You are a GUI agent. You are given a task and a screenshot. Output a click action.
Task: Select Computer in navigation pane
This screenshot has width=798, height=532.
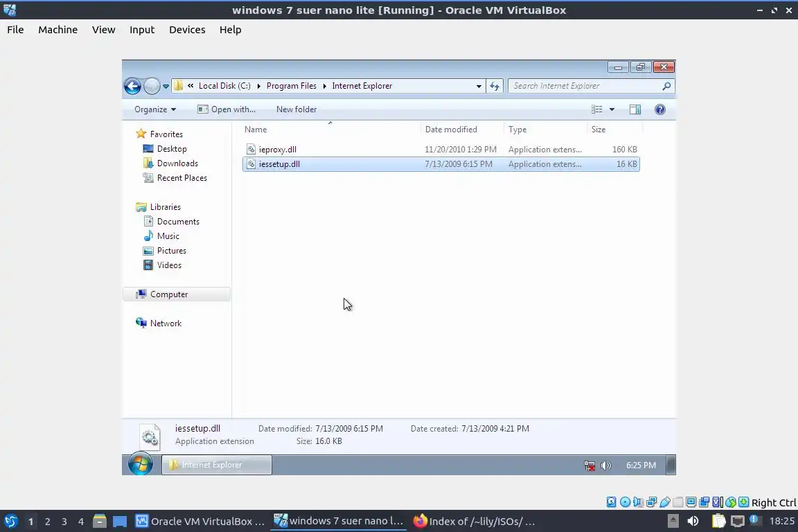[177, 294]
